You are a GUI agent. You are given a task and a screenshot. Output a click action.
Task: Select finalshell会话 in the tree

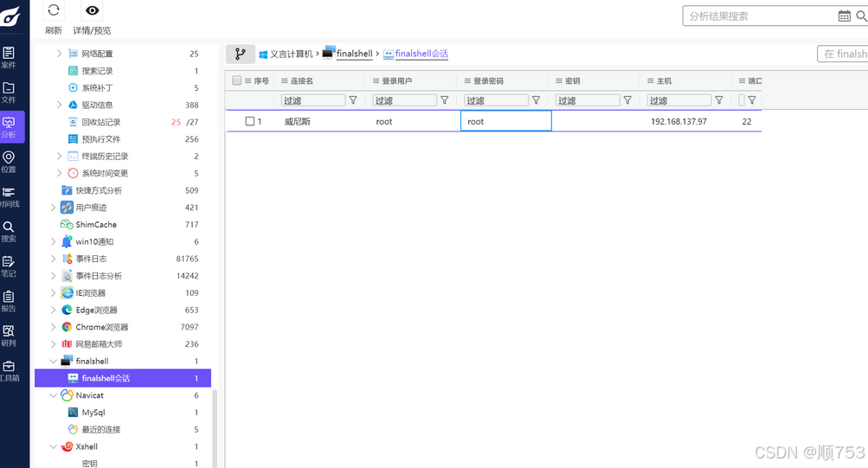123,378
